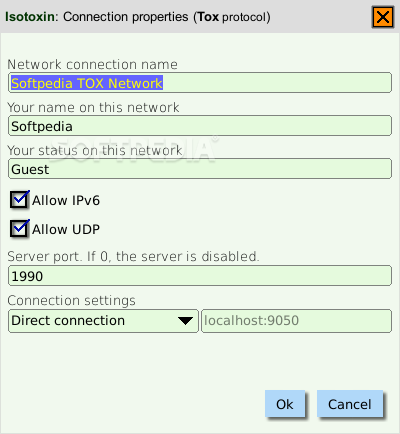Click the Your name on this network field
The width and height of the screenshot is (400, 434).
pos(200,126)
